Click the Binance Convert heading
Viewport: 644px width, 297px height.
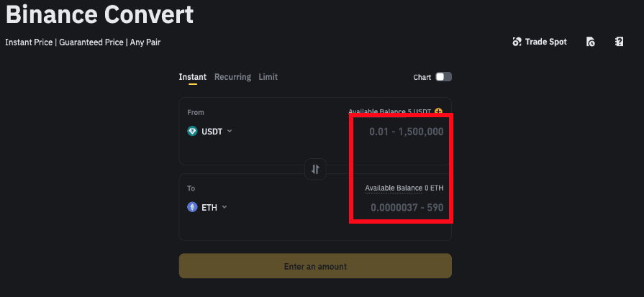(99, 14)
